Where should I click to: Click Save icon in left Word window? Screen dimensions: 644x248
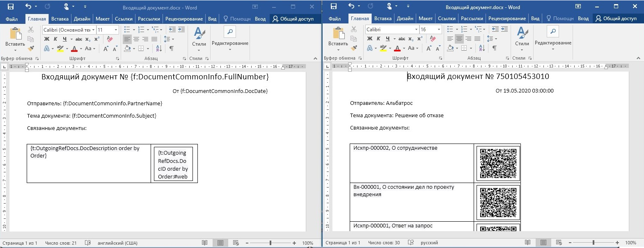[11, 7]
